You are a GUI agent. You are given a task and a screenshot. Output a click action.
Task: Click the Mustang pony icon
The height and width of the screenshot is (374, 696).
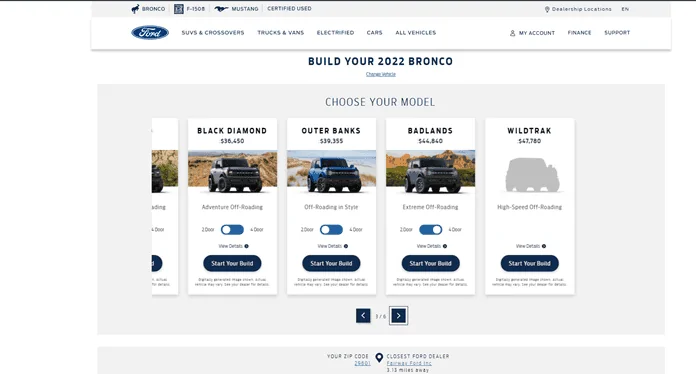point(221,9)
